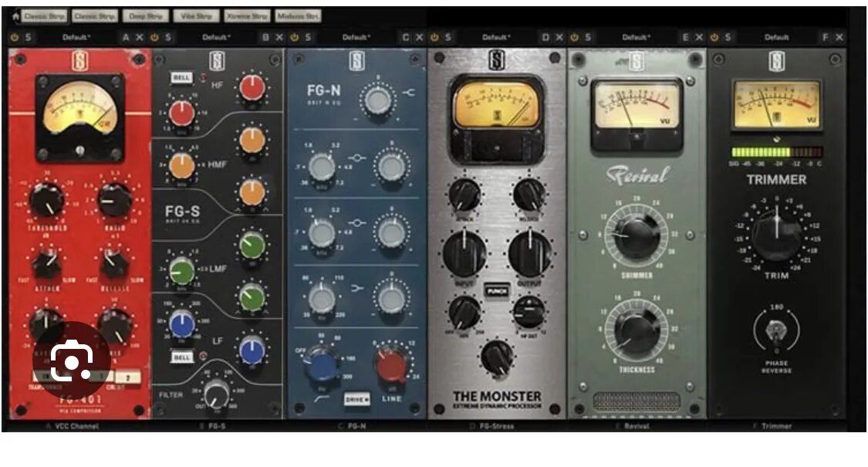Flip the Phase Reverse switch on Trimmer

[776, 330]
